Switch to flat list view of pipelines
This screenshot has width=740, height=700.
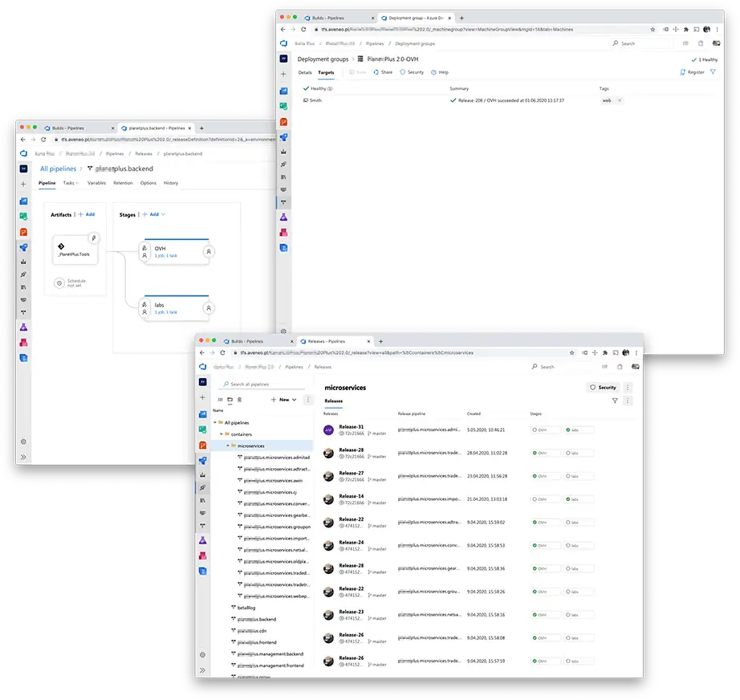[220, 399]
